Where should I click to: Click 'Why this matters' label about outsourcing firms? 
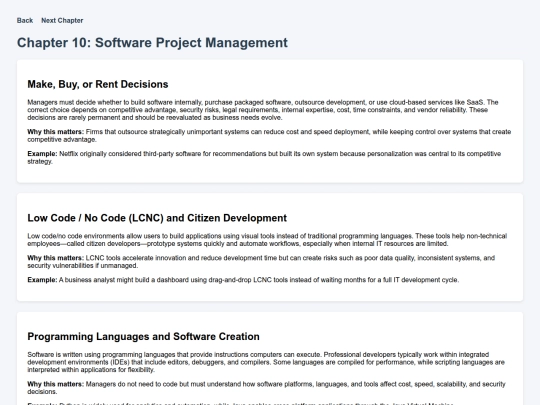55,132
